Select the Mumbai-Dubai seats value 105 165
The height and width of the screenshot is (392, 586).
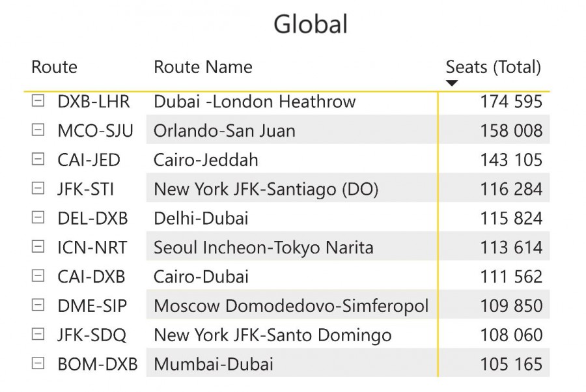coord(511,365)
